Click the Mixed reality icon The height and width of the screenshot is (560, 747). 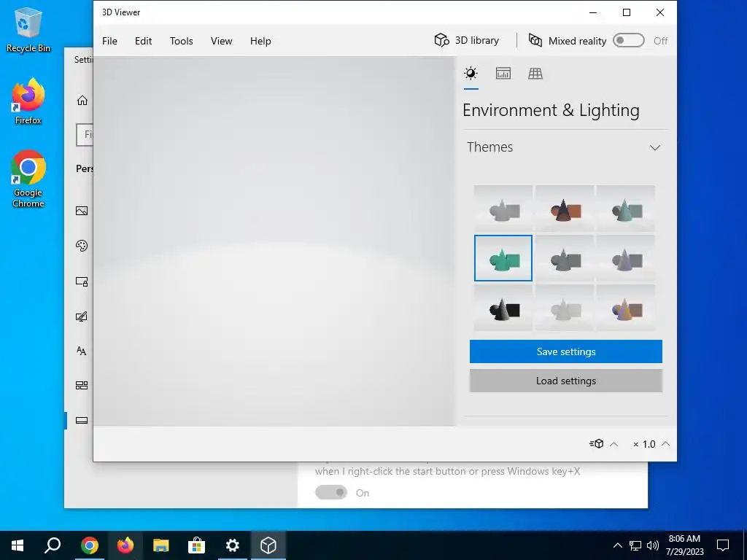click(535, 41)
